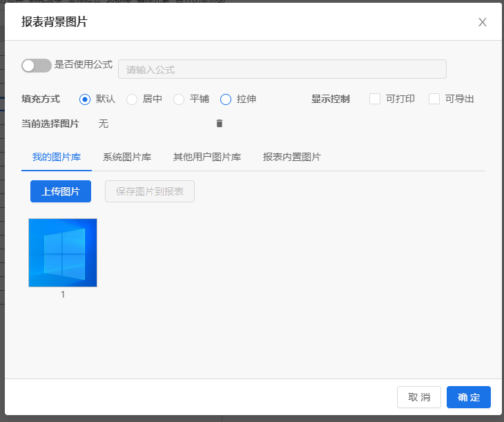Switch to 系统图片库 tab

[x=127, y=157]
